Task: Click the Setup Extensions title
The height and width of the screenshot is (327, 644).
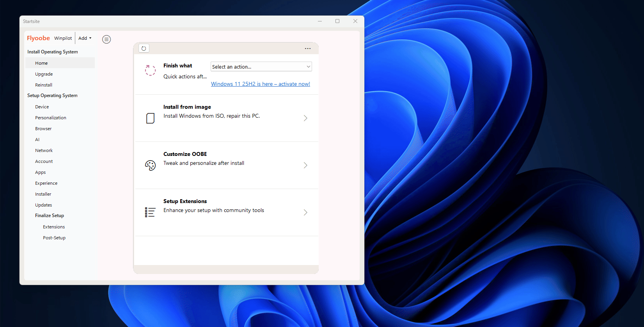Action: tap(185, 201)
